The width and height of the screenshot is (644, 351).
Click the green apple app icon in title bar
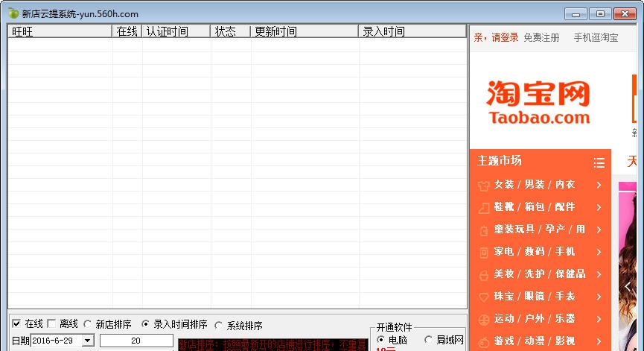click(13, 13)
